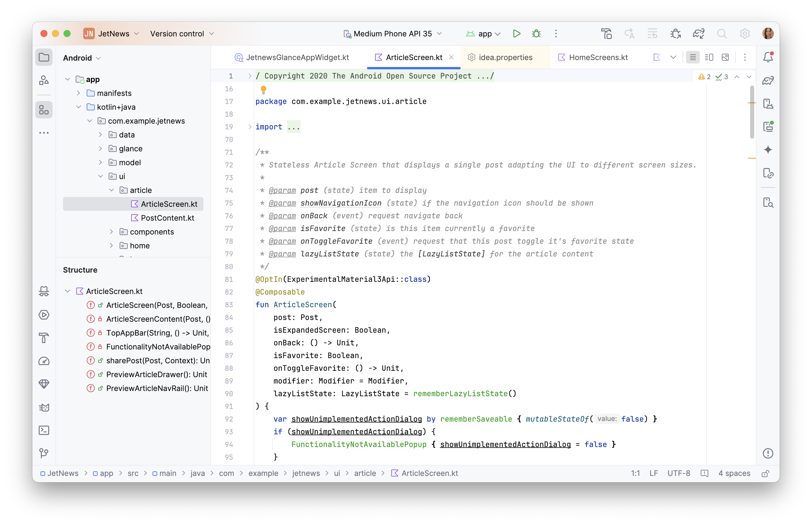Click Sync Project with Gradle Files

698,33
